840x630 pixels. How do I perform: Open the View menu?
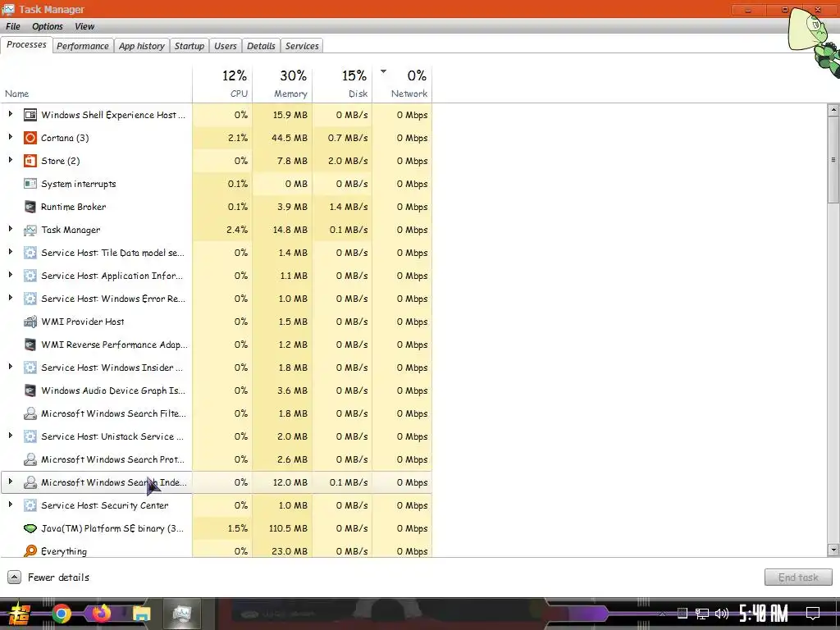click(x=84, y=26)
